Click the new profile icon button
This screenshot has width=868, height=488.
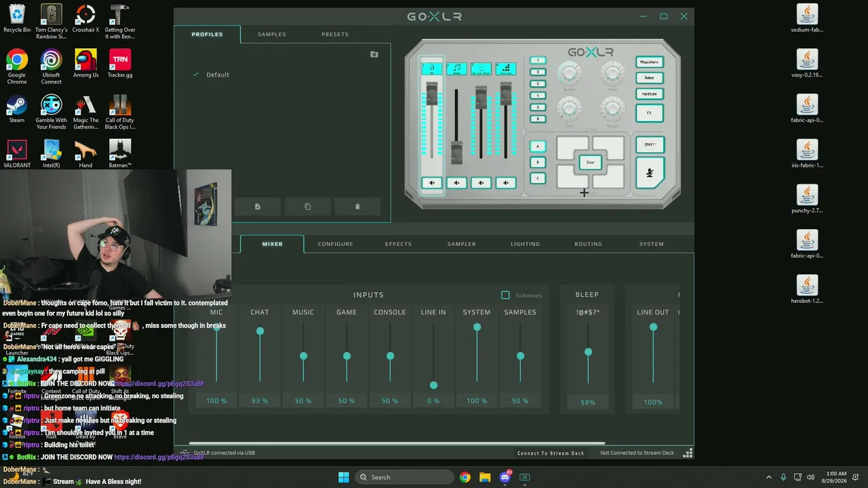(258, 207)
